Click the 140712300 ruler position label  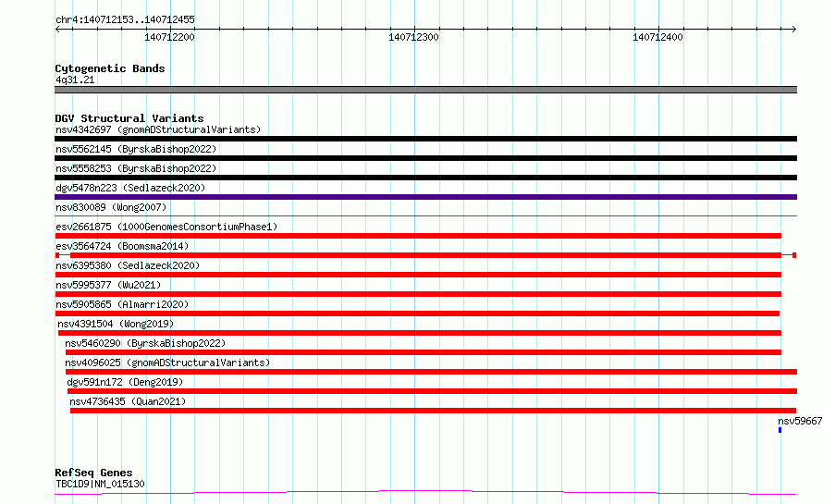(413, 37)
